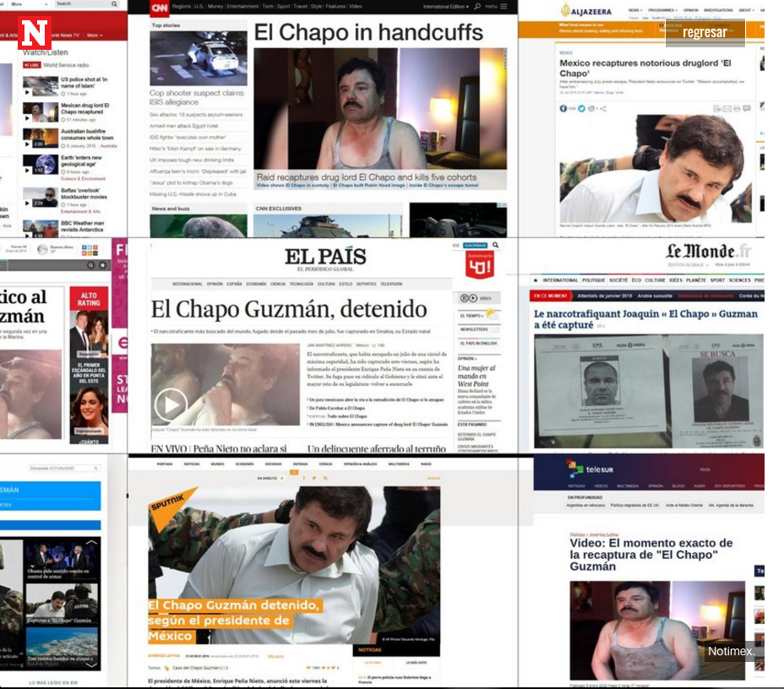This screenshot has height=689, width=784.
Task: Open Le Monde POLITIQUE section
Action: point(594,280)
